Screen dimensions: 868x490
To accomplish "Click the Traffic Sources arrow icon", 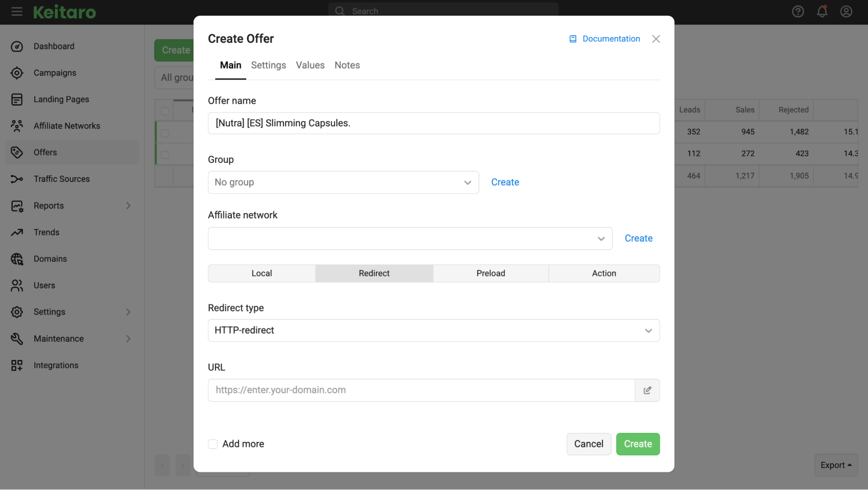I will pos(17,179).
